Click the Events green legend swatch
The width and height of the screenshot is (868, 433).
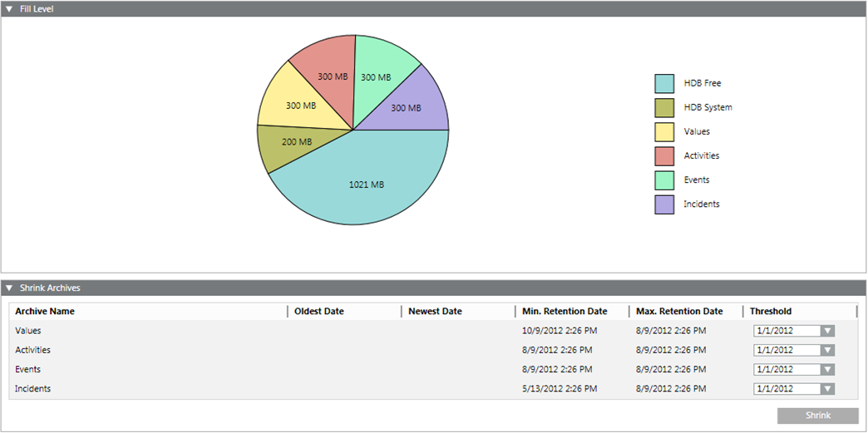pos(664,180)
